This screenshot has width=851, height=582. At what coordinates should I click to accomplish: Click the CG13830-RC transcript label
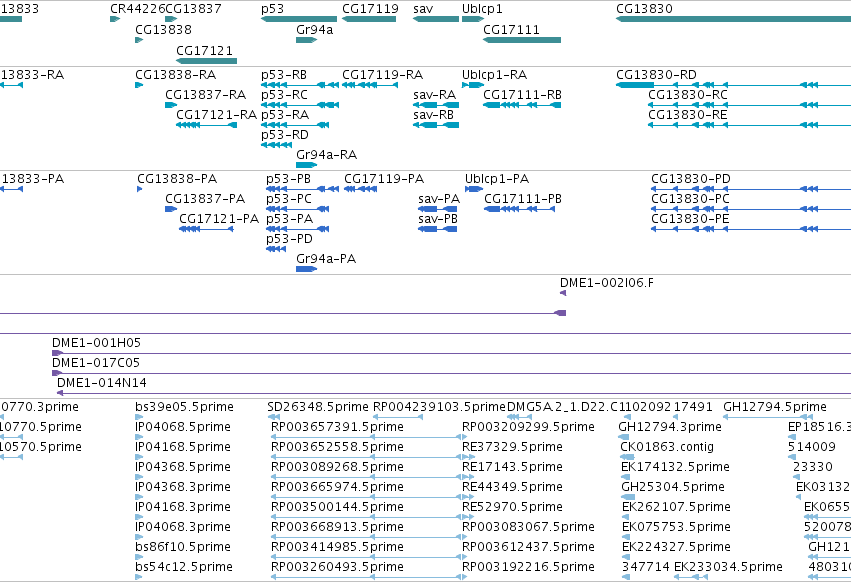pyautogui.click(x=688, y=95)
